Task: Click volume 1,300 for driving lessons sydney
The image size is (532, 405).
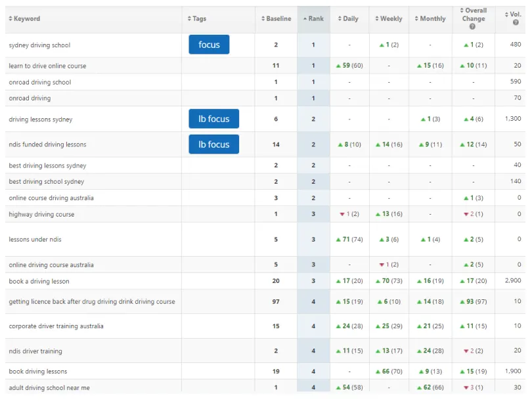Action: 513,118
